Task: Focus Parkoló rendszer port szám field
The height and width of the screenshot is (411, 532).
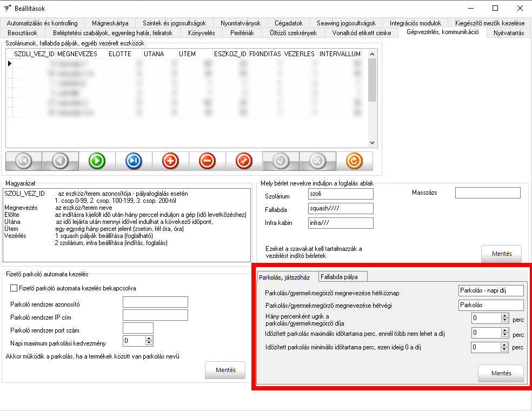Action: [x=138, y=328]
